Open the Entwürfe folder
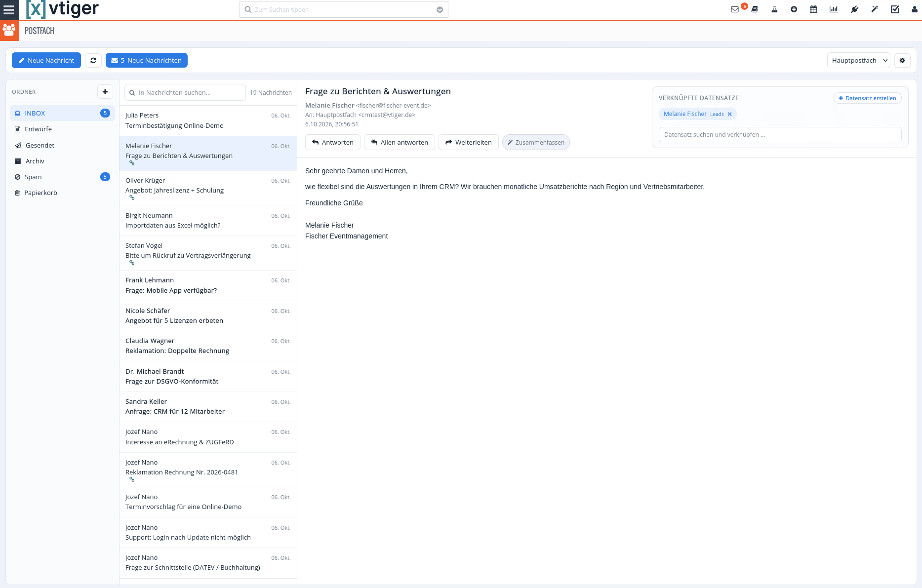The width and height of the screenshot is (922, 588). click(62, 129)
